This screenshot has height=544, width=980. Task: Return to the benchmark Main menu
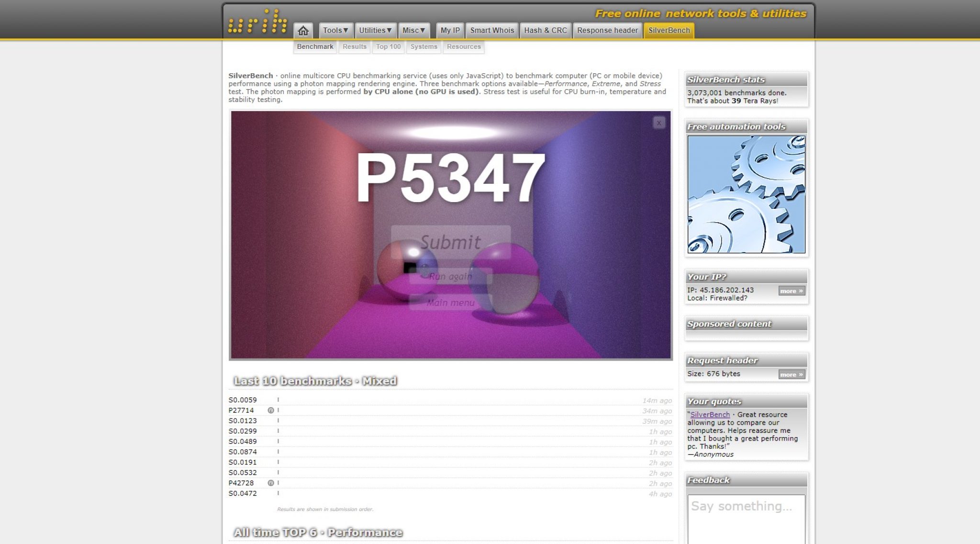[x=450, y=303]
